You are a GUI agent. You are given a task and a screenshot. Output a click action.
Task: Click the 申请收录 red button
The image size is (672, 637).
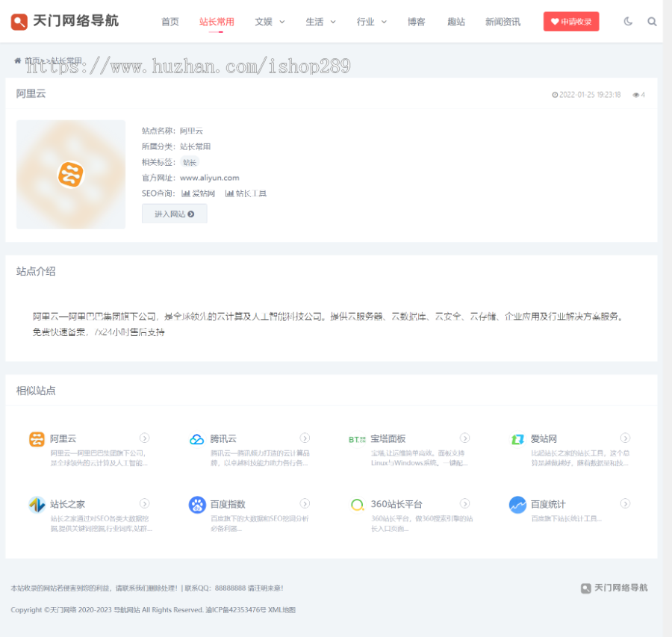(x=571, y=22)
